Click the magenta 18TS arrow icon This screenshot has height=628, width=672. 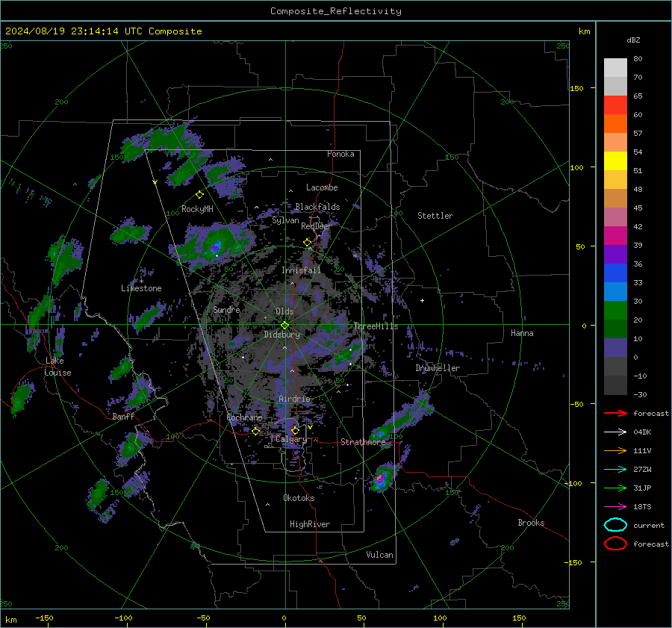615,507
